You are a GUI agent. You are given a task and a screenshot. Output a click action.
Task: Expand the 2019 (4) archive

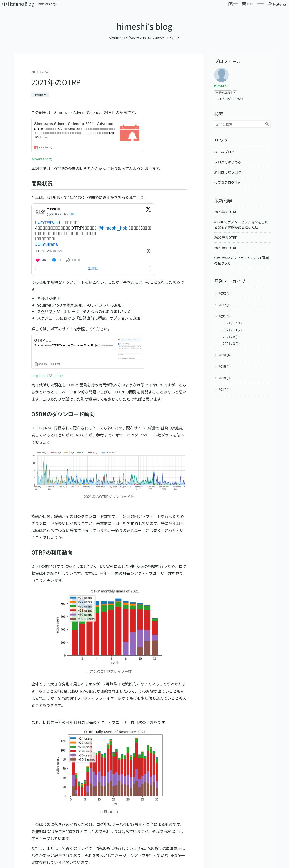point(216,366)
